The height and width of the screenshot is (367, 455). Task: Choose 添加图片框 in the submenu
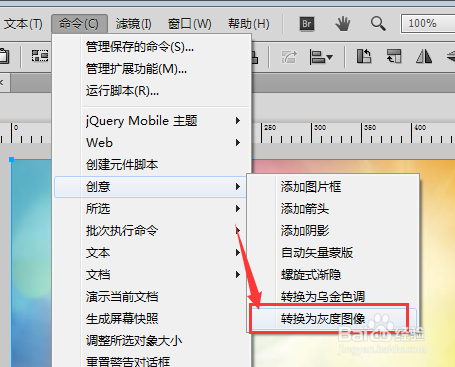click(333, 187)
